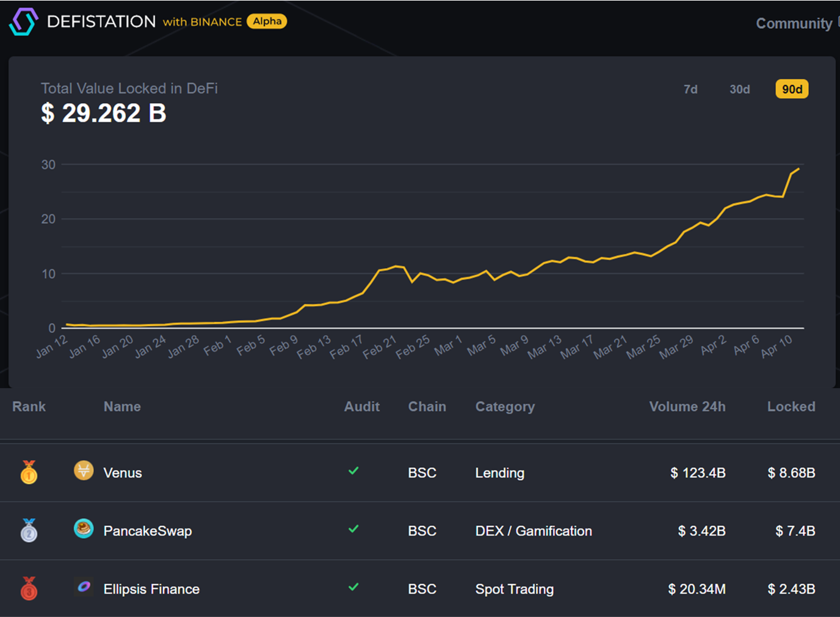Click the Ellipsis Finance logo icon
840x617 pixels.
tap(84, 586)
